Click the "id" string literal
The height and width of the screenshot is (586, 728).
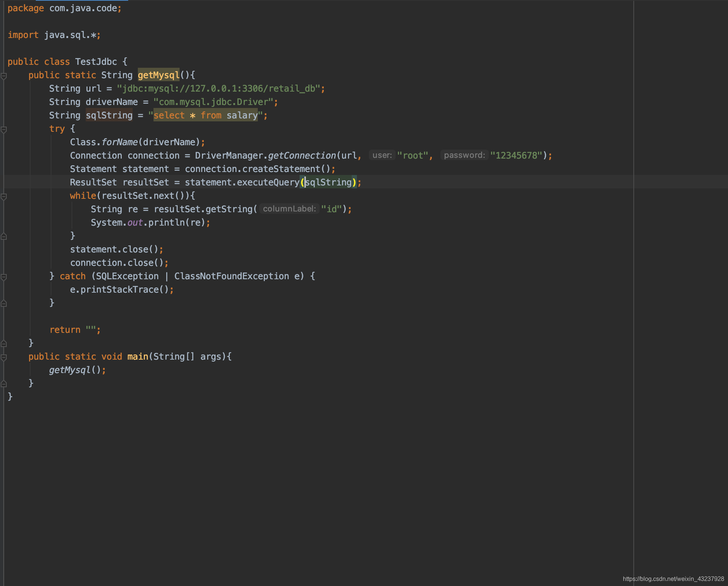331,209
